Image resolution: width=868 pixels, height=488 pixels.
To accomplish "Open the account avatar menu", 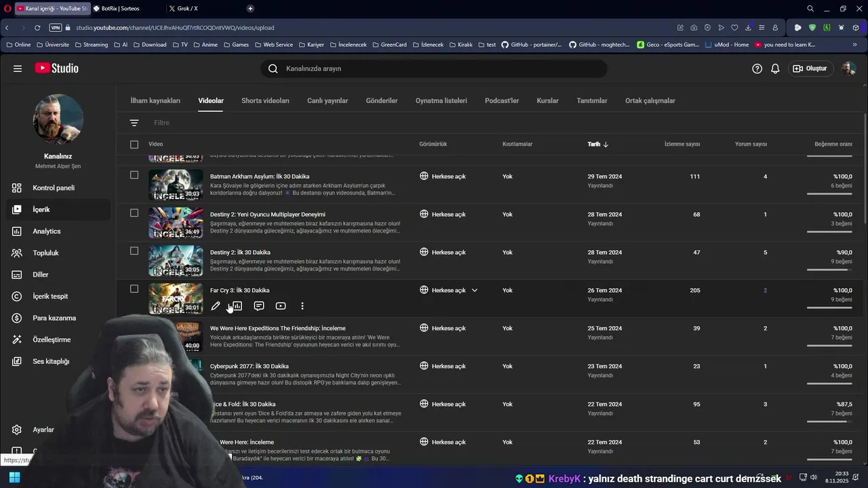I will point(848,68).
